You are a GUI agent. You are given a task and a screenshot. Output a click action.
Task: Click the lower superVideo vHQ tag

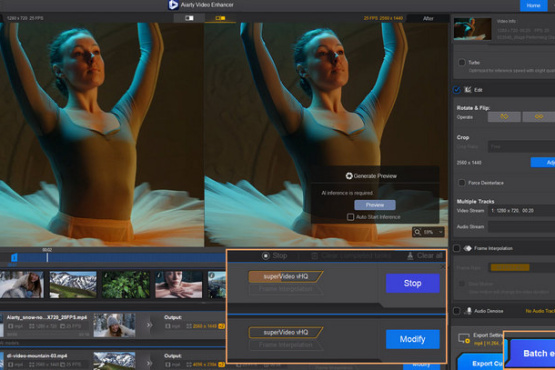(286, 332)
